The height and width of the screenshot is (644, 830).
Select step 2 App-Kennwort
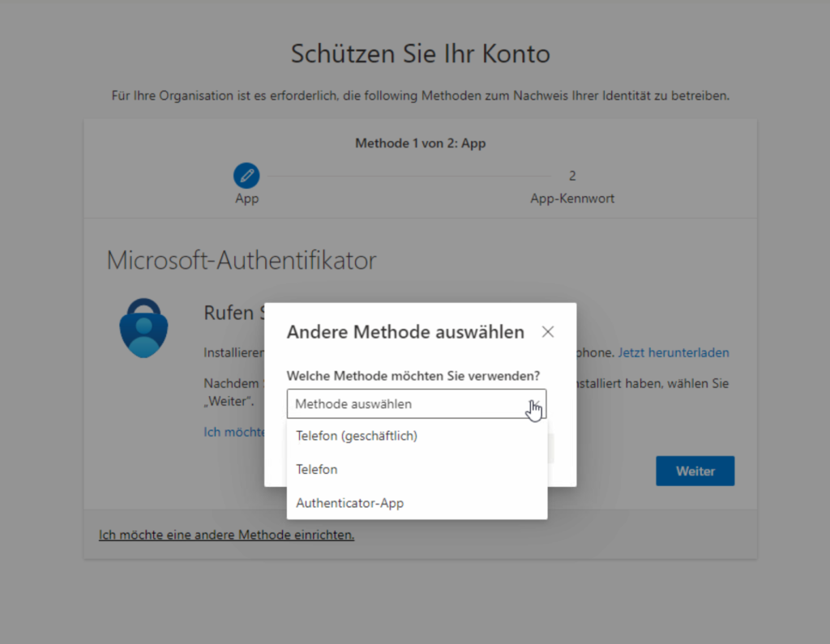(572, 187)
